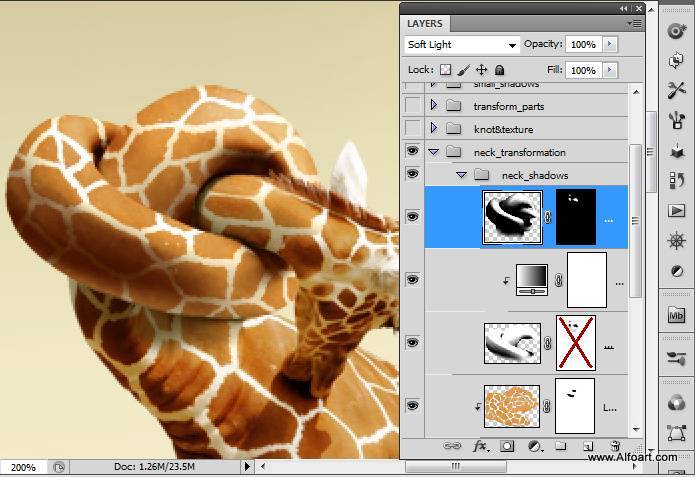Show the transform_parts group
Screen dimensions: 695x477
pos(412,105)
